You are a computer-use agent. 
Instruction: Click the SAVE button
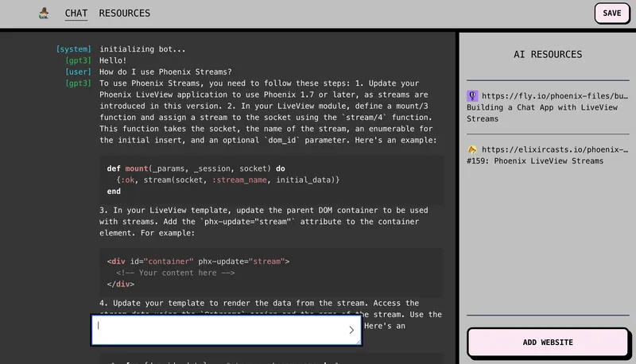pyautogui.click(x=611, y=13)
